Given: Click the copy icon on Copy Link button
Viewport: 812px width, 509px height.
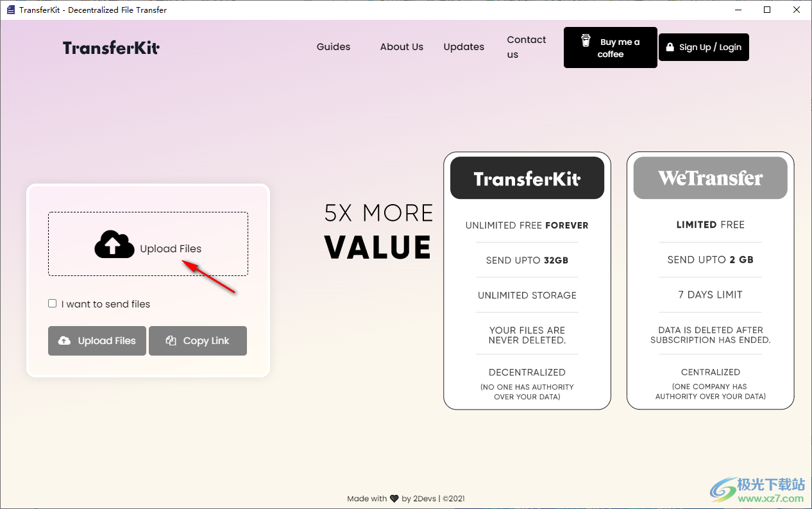Looking at the screenshot, I should pos(171,341).
